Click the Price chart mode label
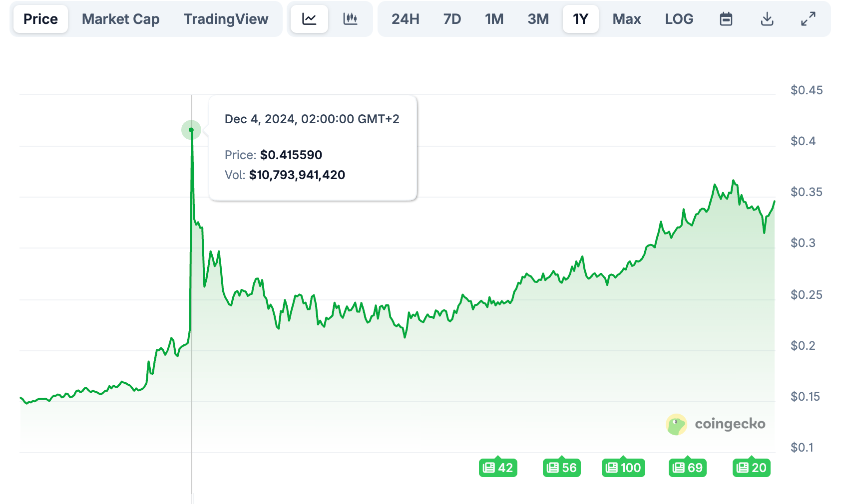This screenshot has width=841, height=504. coord(40,19)
